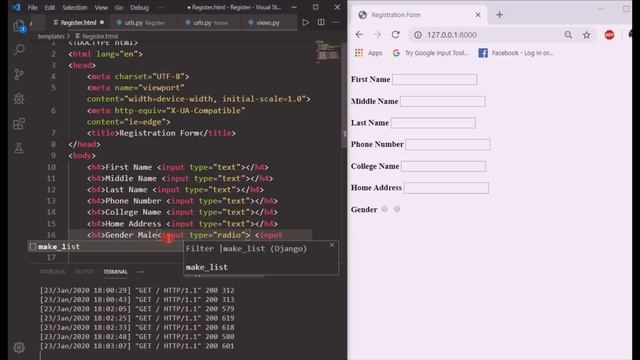
Task: Click the red ABP extension icon
Action: pyautogui.click(x=609, y=35)
